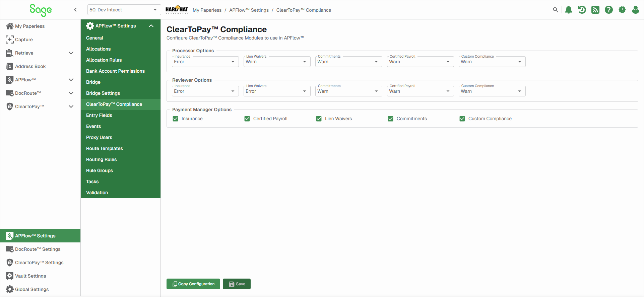Open Validation menu item
Image resolution: width=644 pixels, height=297 pixels.
[121, 193]
